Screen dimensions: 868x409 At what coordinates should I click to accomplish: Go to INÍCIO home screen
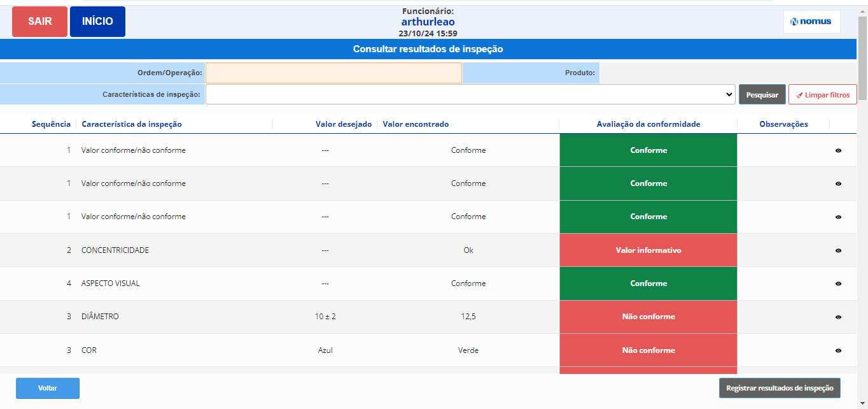(97, 22)
